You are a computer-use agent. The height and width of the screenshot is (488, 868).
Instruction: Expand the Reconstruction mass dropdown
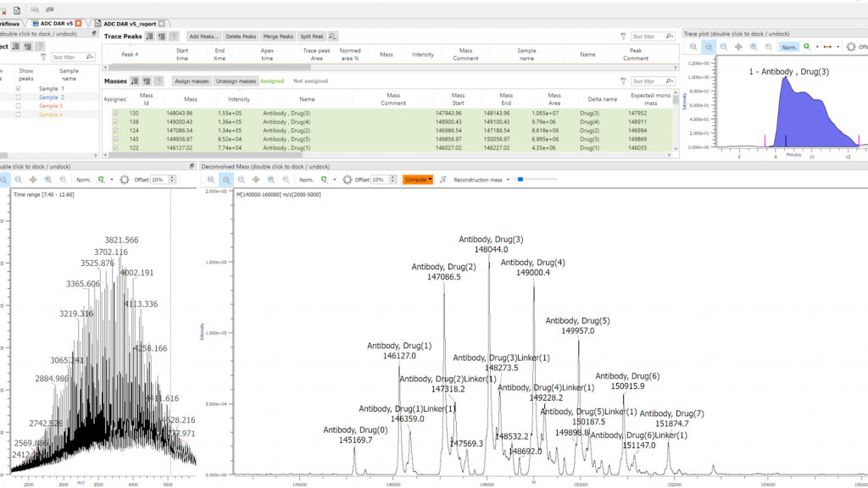point(509,180)
